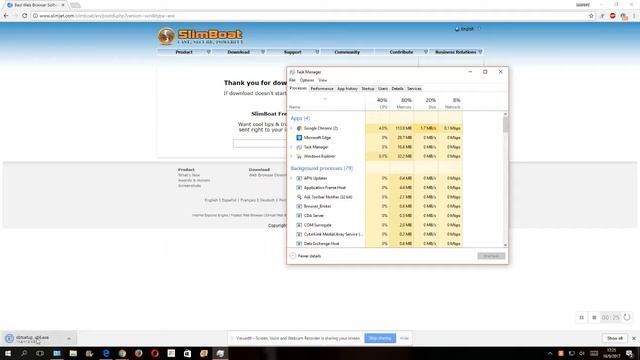Click the SlimBoat logo

click(x=200, y=36)
